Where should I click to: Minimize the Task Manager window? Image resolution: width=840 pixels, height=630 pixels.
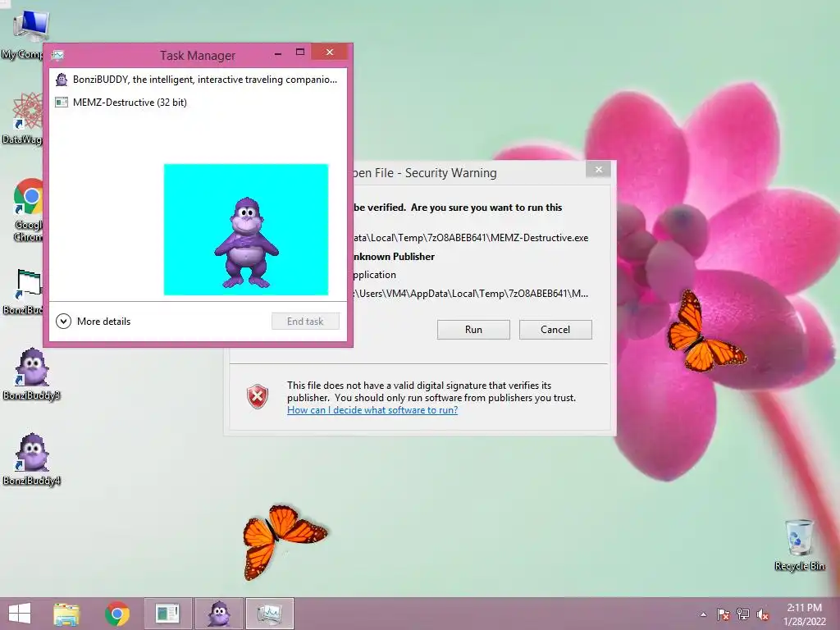coord(277,52)
